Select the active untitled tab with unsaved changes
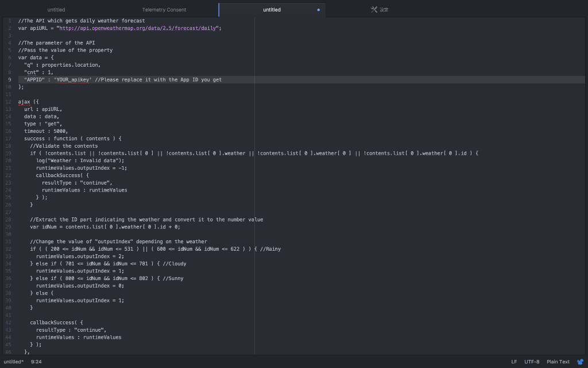 (272, 10)
